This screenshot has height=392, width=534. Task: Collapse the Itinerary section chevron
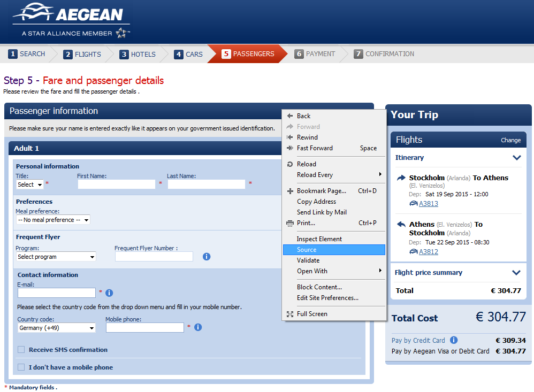click(x=516, y=158)
